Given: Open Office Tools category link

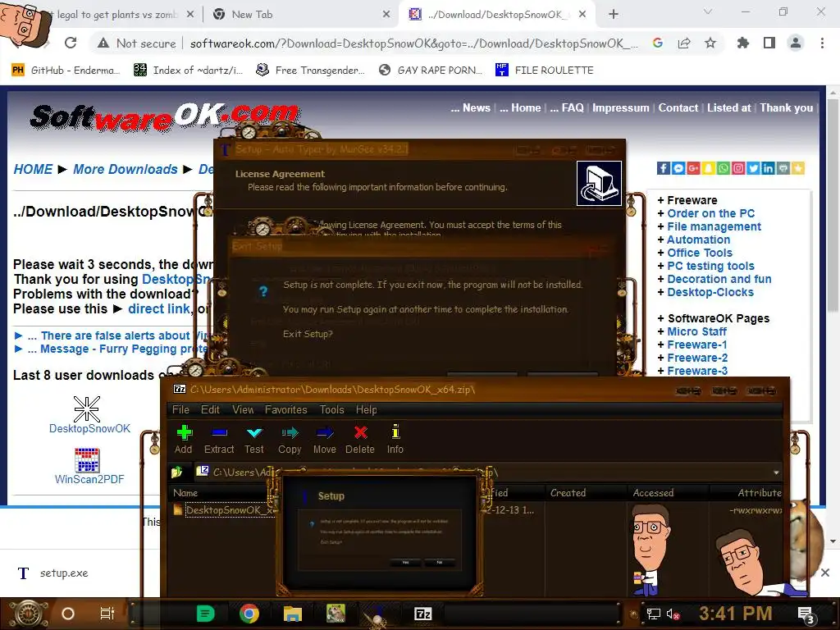Looking at the screenshot, I should 700,253.
